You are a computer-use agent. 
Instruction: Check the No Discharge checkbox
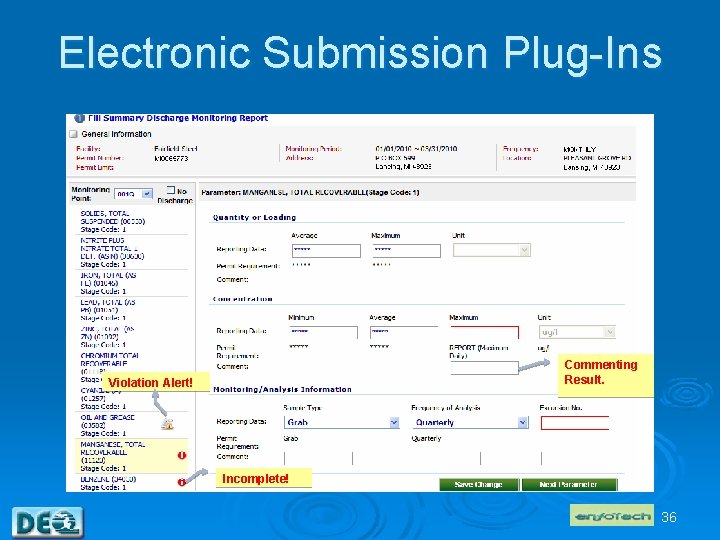coord(171,190)
